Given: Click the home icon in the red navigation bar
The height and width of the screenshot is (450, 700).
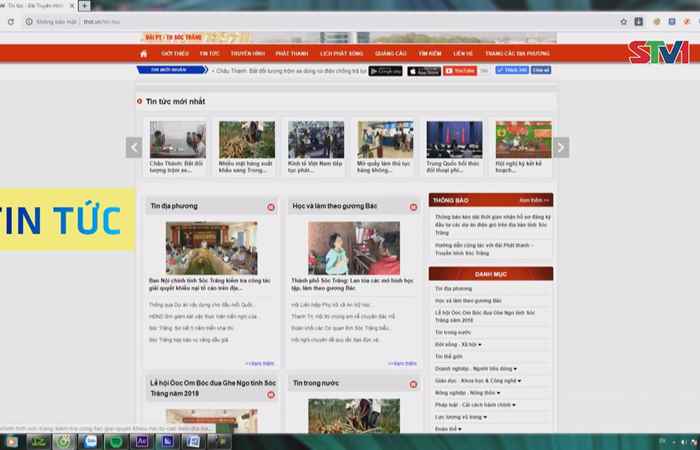Looking at the screenshot, I should click(143, 54).
